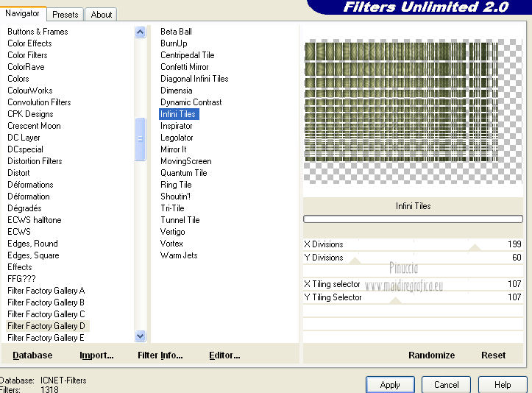Click the category list scrollbar thumb
Image resolution: width=532 pixels, height=393 pixels.
[140, 139]
